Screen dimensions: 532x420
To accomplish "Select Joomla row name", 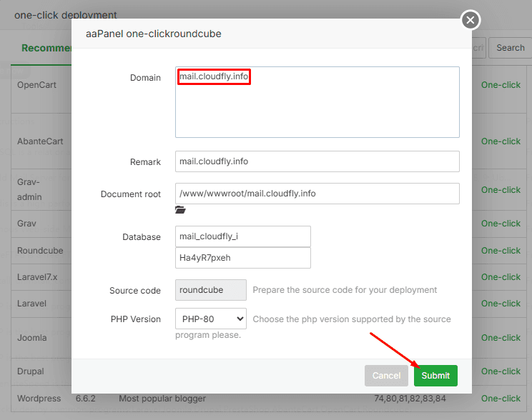I will tap(32, 338).
